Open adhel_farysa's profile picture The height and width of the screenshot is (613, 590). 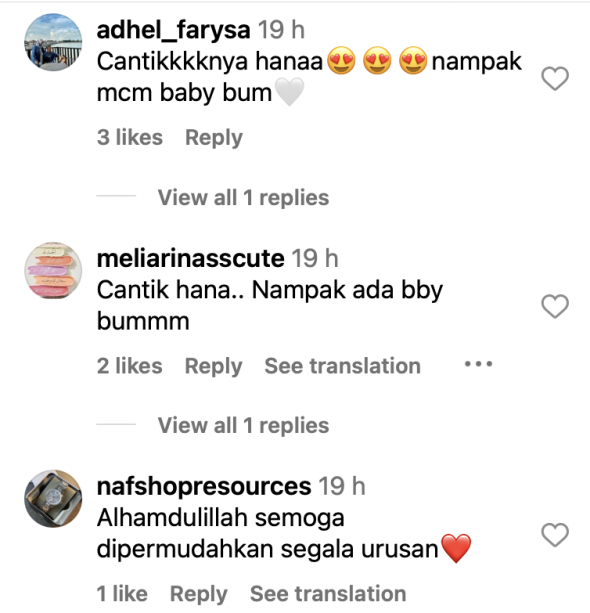click(53, 42)
